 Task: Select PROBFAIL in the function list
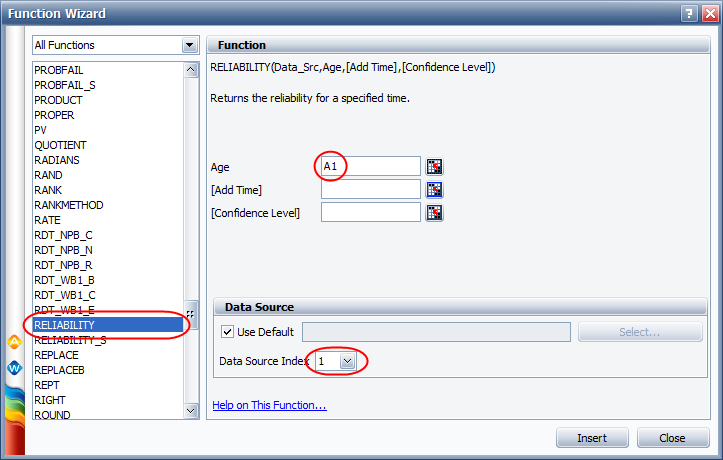point(62,70)
